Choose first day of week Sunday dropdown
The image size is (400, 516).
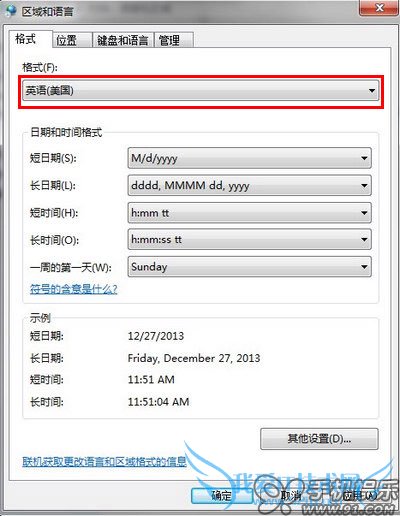coord(249,267)
